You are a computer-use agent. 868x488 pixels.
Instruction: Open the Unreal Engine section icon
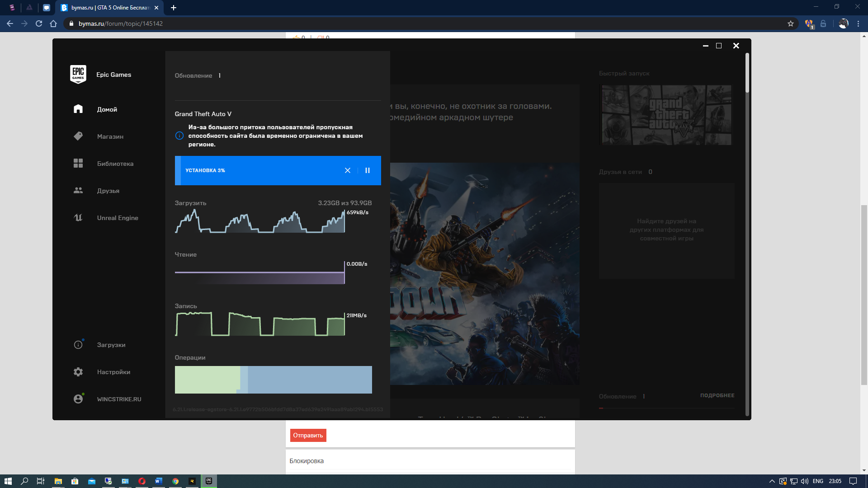(78, 217)
